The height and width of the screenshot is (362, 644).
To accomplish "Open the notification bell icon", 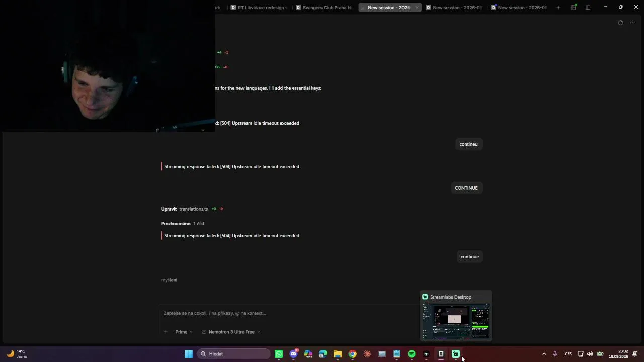I will coord(635,354).
